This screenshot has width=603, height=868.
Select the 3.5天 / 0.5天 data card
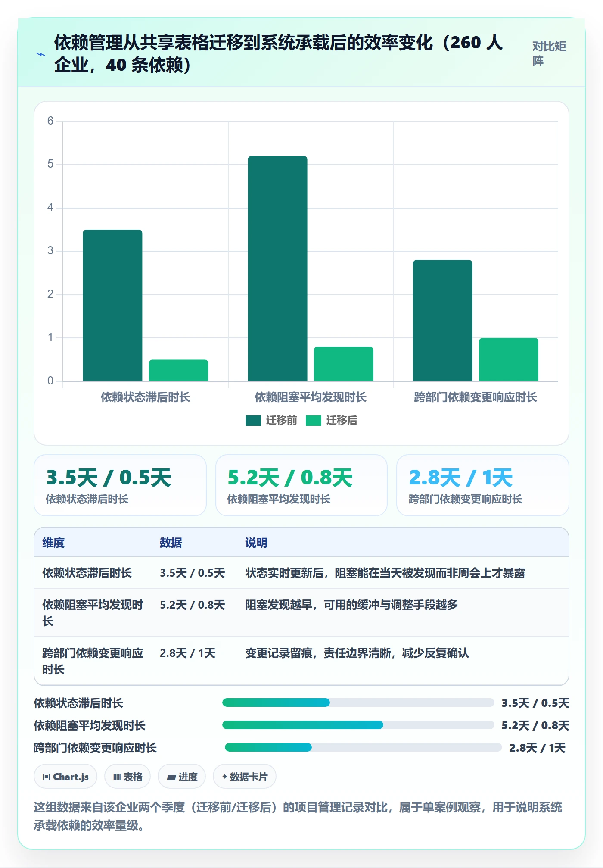(120, 485)
